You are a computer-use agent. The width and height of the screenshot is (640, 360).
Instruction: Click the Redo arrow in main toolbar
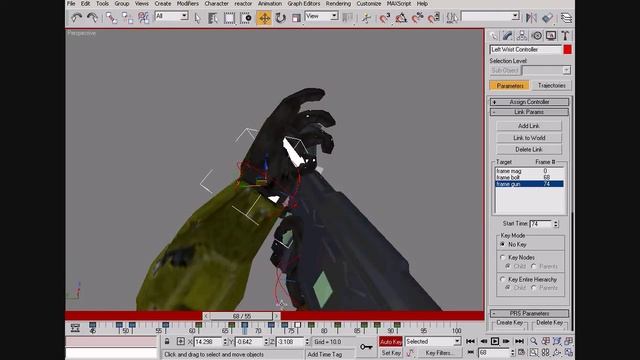click(93, 18)
